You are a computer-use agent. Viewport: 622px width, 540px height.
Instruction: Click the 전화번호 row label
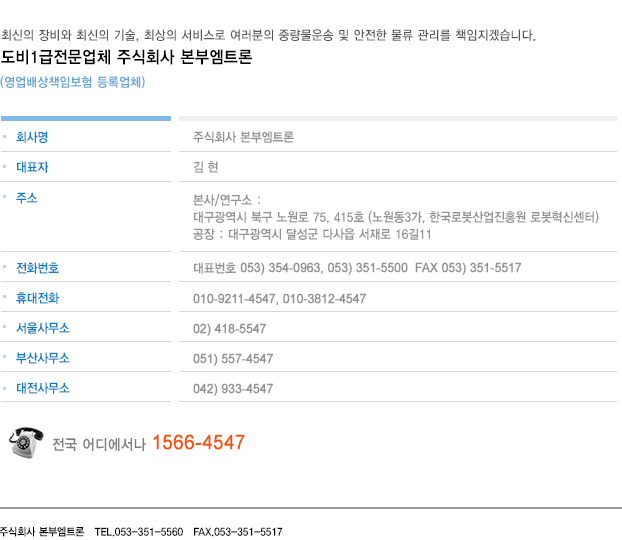[37, 268]
